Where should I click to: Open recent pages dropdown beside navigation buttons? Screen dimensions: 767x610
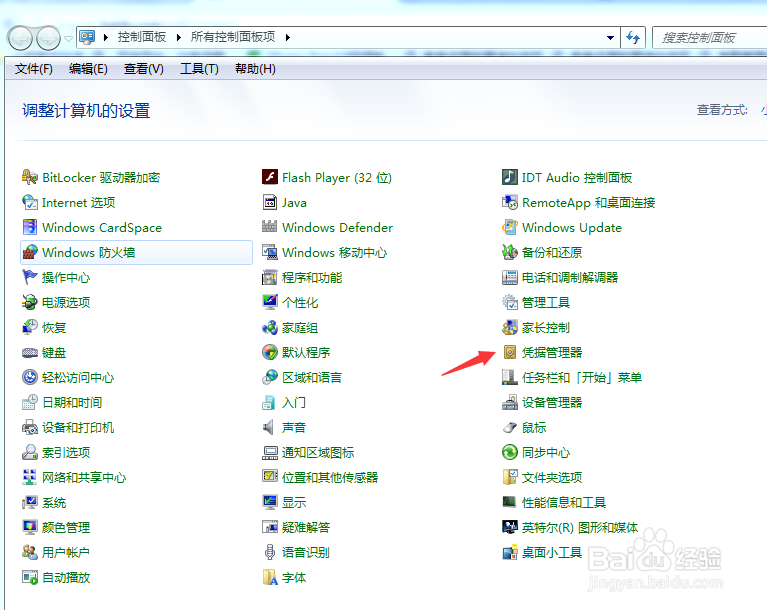pos(68,38)
